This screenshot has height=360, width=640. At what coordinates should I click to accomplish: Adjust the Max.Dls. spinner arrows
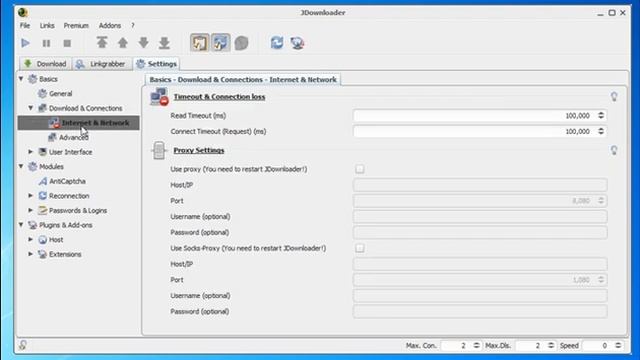[551, 345]
